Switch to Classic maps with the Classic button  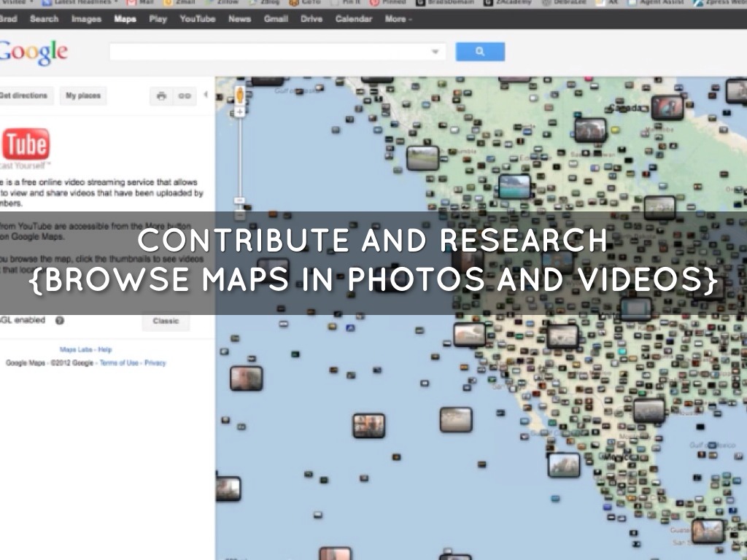[166, 321]
